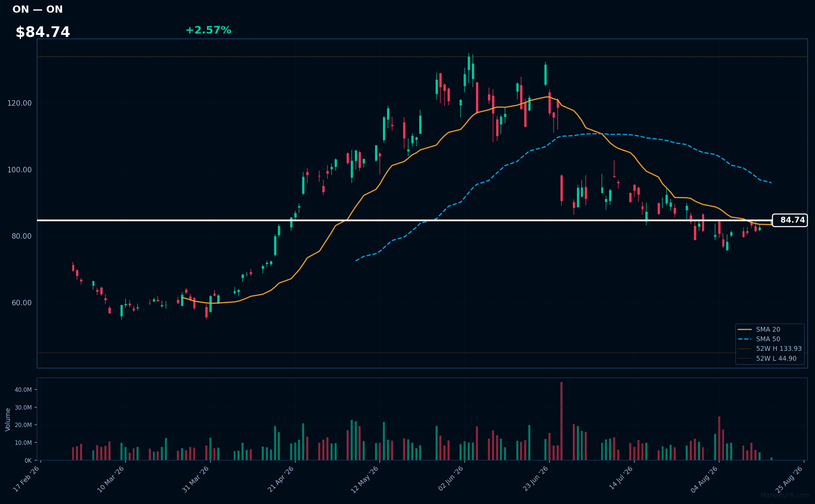Click the 25 Aug '26 date label

[789, 479]
